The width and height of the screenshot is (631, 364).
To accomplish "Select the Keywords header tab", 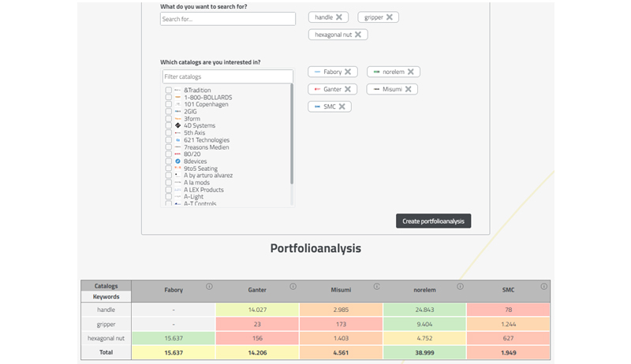I will 106,296.
